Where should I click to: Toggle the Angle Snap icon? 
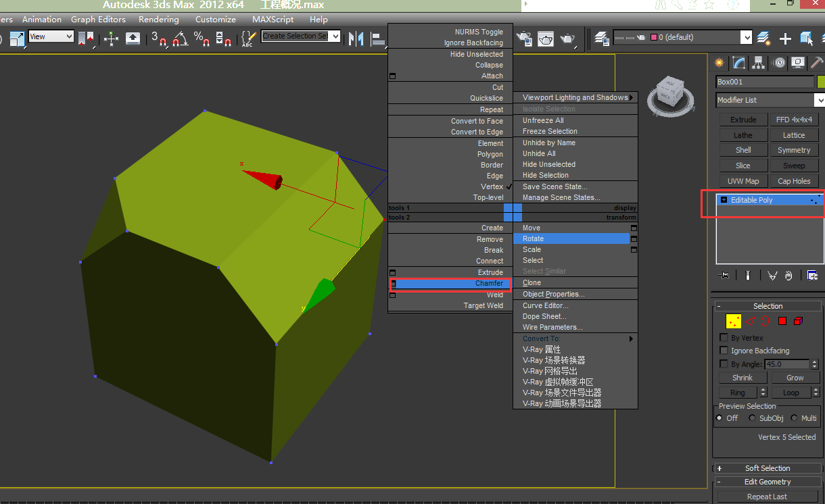coord(180,39)
